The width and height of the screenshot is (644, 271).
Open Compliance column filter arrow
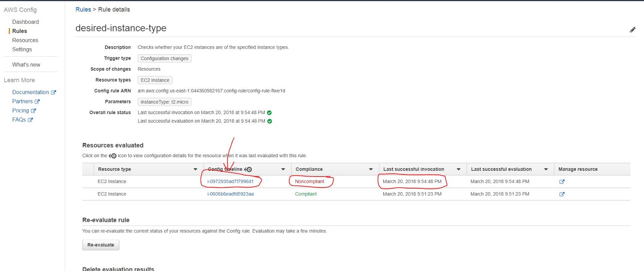click(x=371, y=169)
